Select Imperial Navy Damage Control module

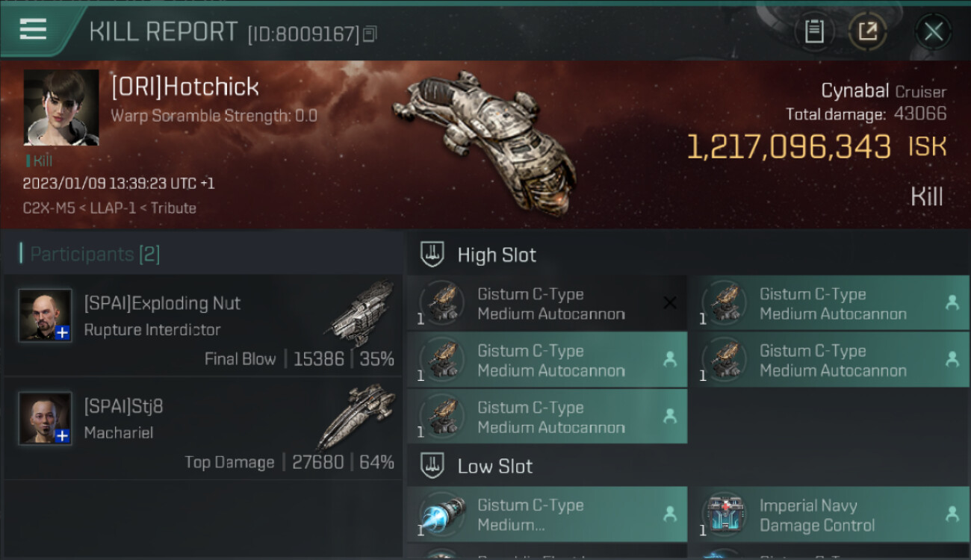point(829,514)
